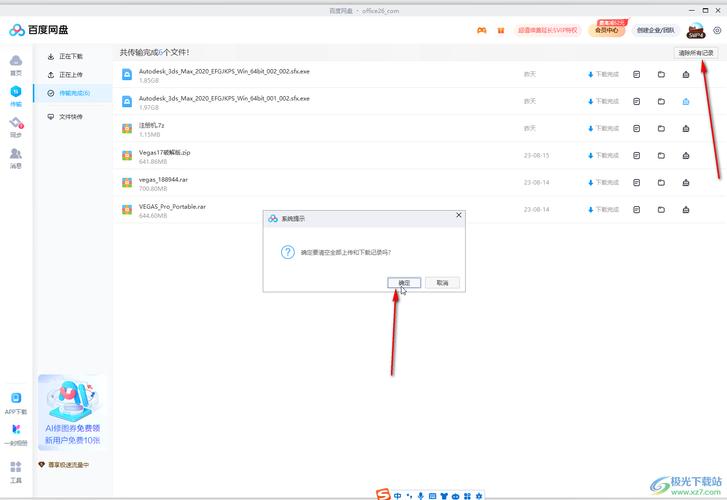Click 确定 in the system prompt dialog

404,282
